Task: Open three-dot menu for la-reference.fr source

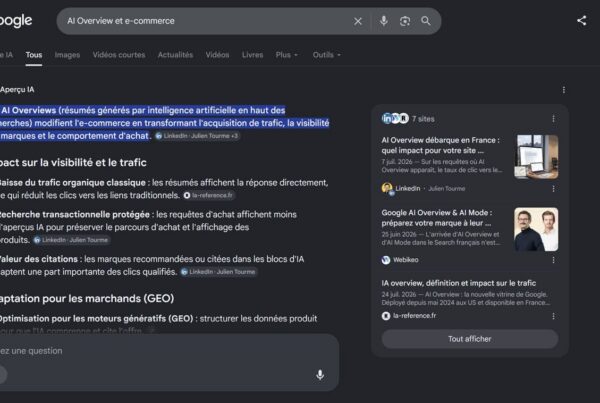Action: click(553, 316)
